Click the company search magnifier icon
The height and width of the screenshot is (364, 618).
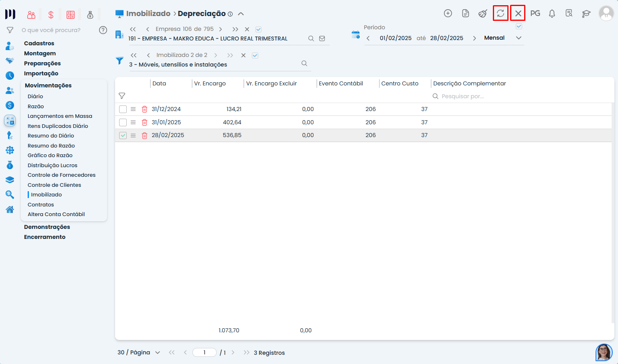coord(311,38)
